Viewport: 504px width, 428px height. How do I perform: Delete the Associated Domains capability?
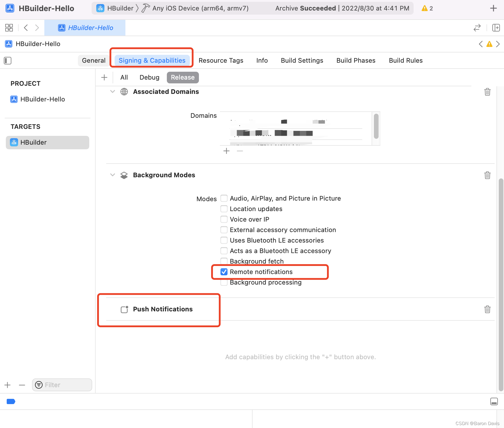(487, 92)
